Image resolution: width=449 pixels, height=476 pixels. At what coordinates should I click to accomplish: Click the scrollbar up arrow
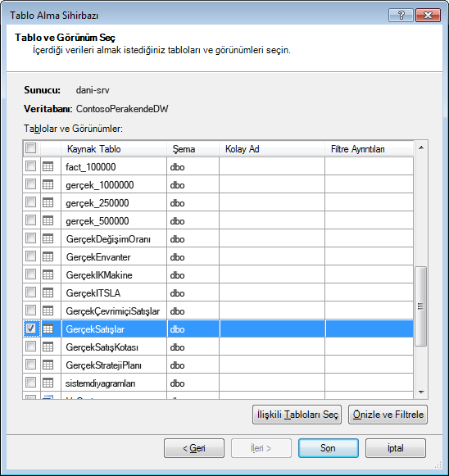(421, 147)
